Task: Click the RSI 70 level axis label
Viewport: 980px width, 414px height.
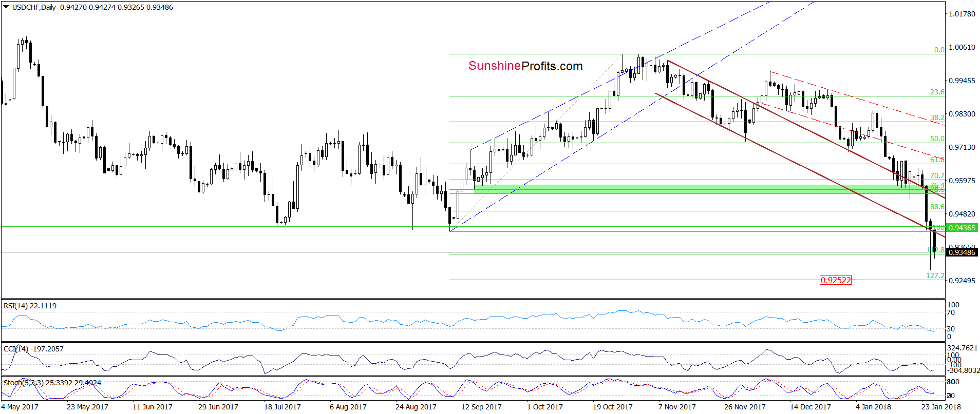Action: [x=951, y=312]
